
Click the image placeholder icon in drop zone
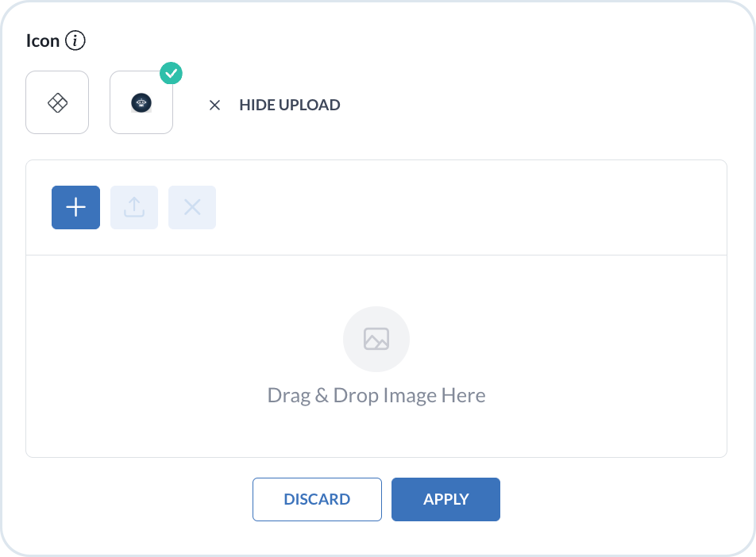click(x=376, y=339)
